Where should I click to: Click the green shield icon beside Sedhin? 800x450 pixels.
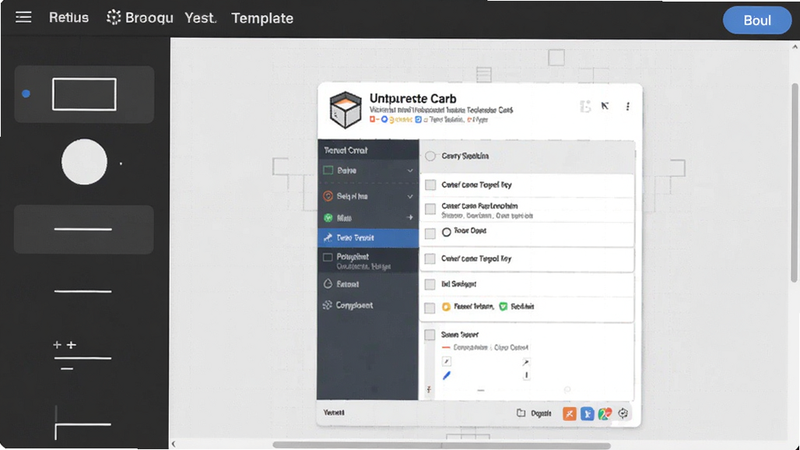coord(503,307)
